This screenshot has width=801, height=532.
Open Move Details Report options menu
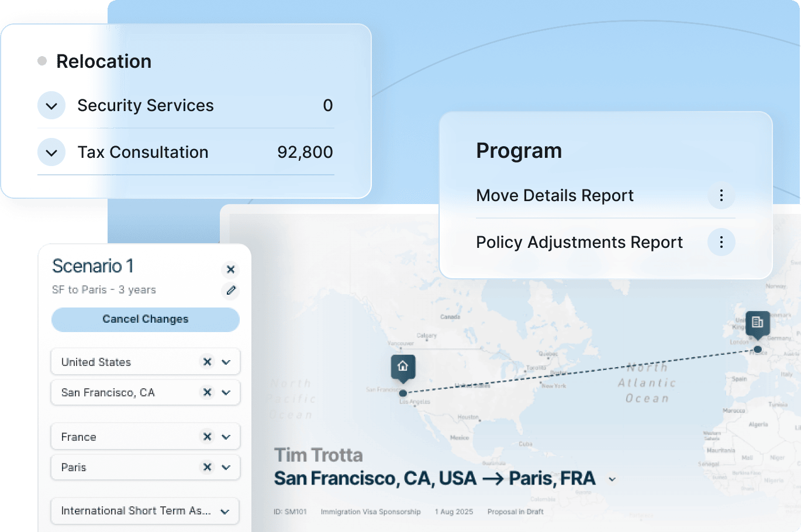pos(721,195)
